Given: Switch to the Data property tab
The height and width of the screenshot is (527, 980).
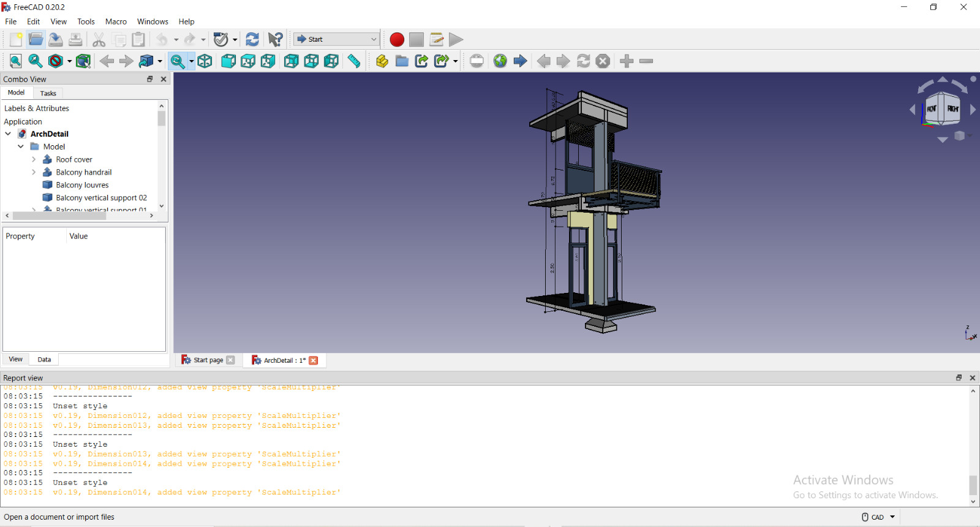Looking at the screenshot, I should [x=44, y=360].
